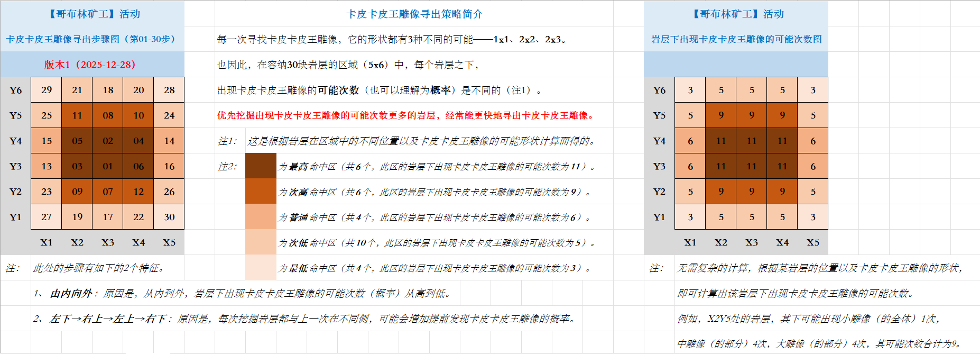Click the palest 最低命中区 legend swatch
The height and width of the screenshot is (354, 980).
pos(261,268)
